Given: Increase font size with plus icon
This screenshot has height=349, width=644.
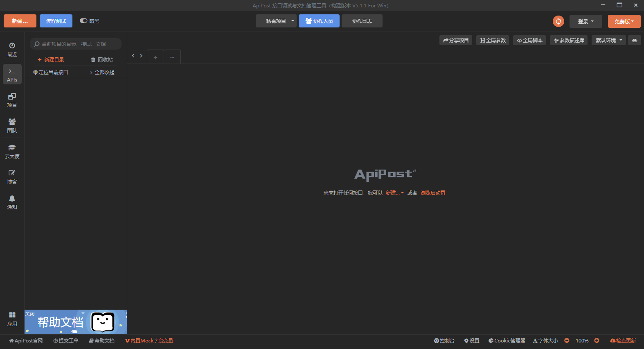Looking at the screenshot, I should tap(597, 340).
